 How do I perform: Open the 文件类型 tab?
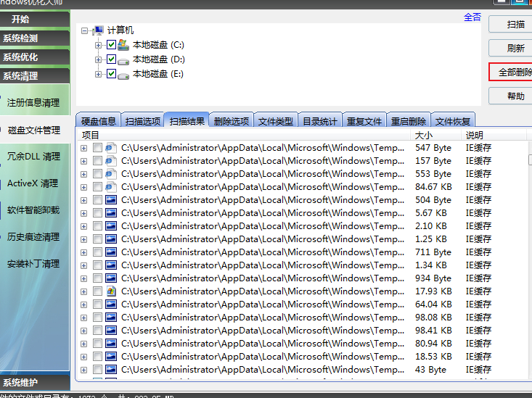point(276,120)
